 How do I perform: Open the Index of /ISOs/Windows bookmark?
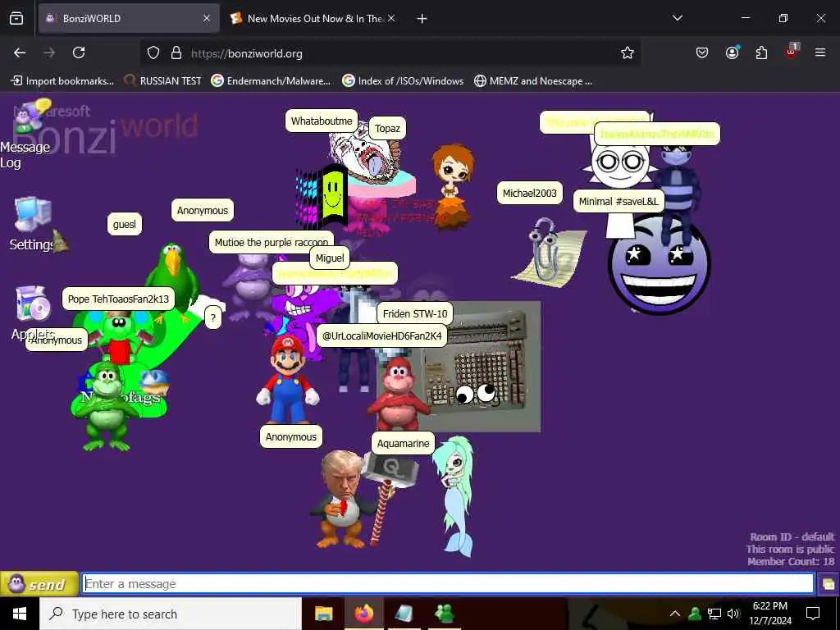point(404,81)
